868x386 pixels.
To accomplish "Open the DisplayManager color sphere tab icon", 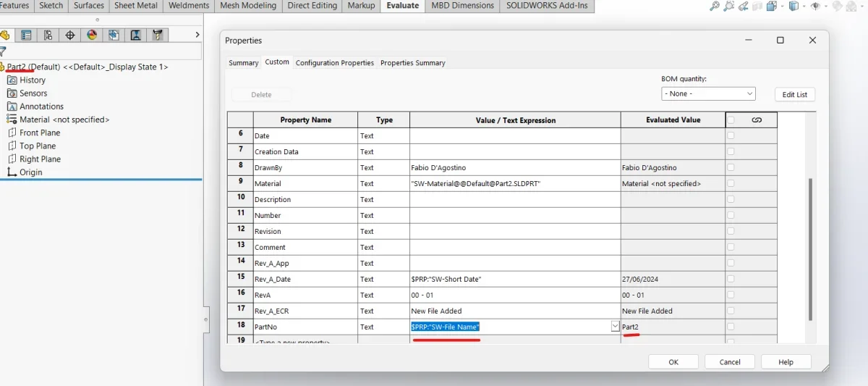I will point(92,35).
